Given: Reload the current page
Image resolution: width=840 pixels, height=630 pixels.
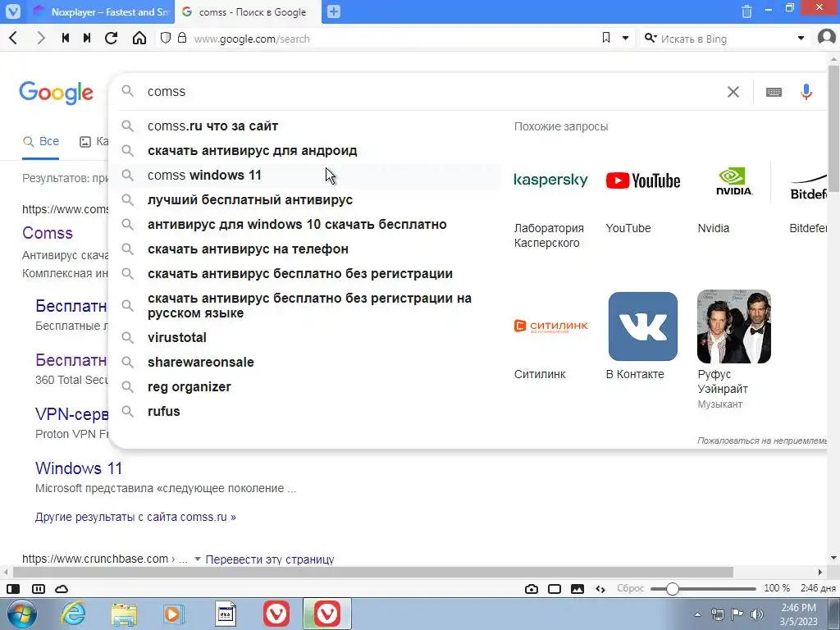Looking at the screenshot, I should [111, 38].
